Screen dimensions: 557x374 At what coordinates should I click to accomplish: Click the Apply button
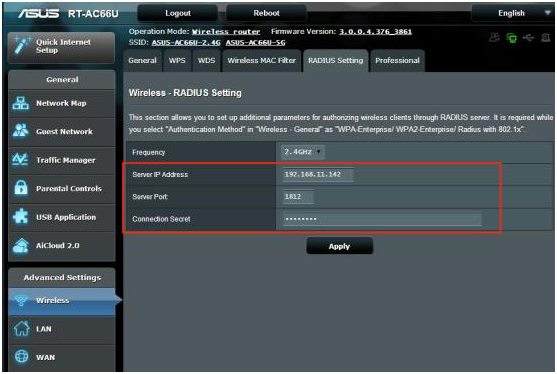click(339, 246)
